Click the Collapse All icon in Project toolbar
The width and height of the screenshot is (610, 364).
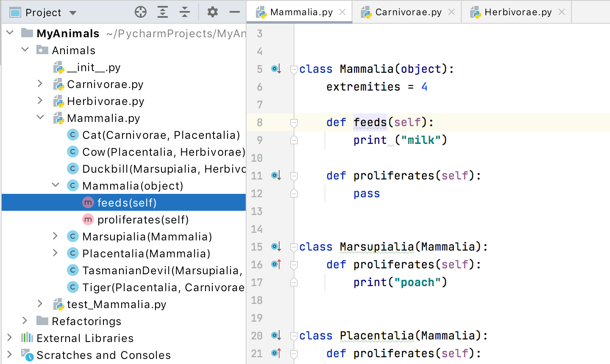185,12
